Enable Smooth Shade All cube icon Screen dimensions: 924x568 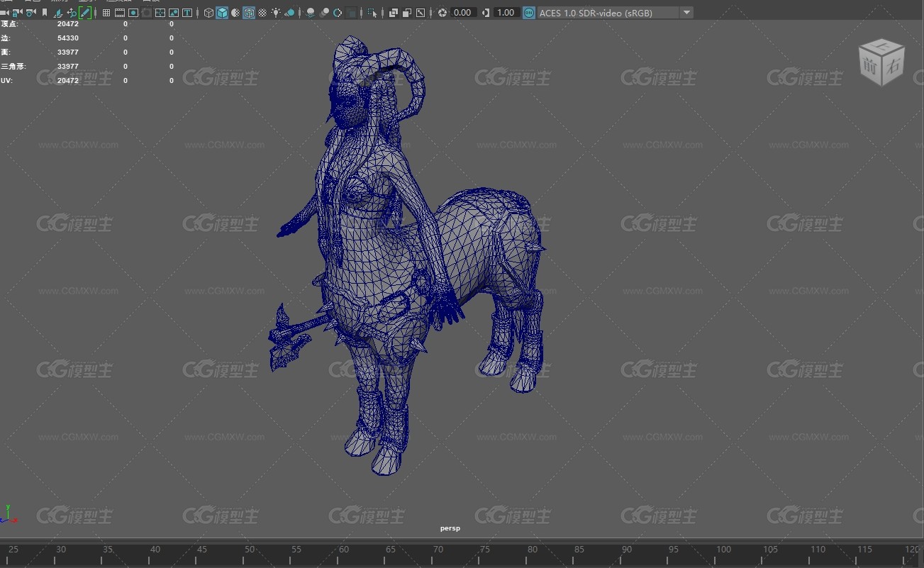(222, 13)
